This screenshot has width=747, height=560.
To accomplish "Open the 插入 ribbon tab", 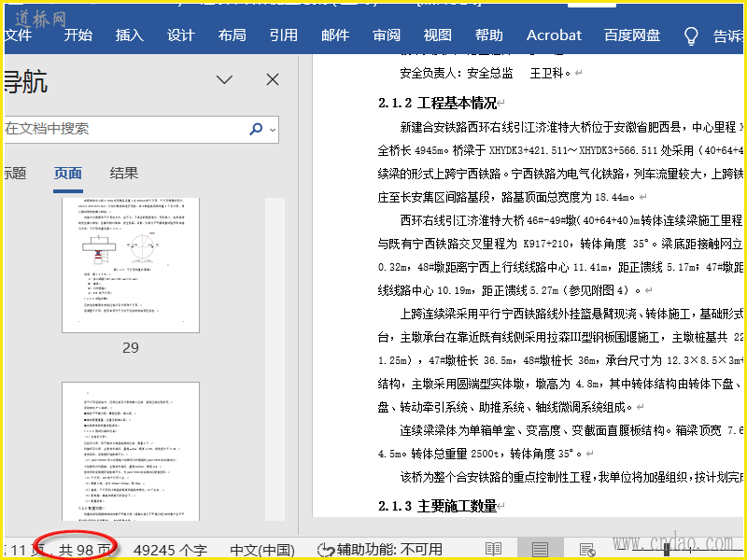I will [129, 35].
